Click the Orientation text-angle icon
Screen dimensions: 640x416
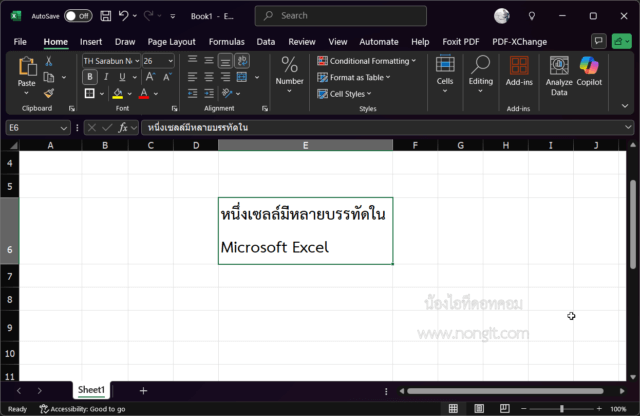[x=227, y=93]
